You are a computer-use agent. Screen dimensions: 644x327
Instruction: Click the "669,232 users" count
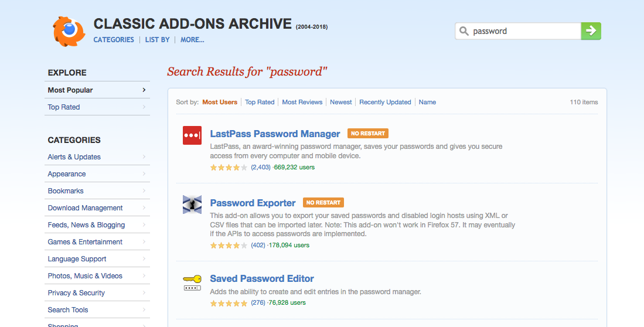click(294, 167)
